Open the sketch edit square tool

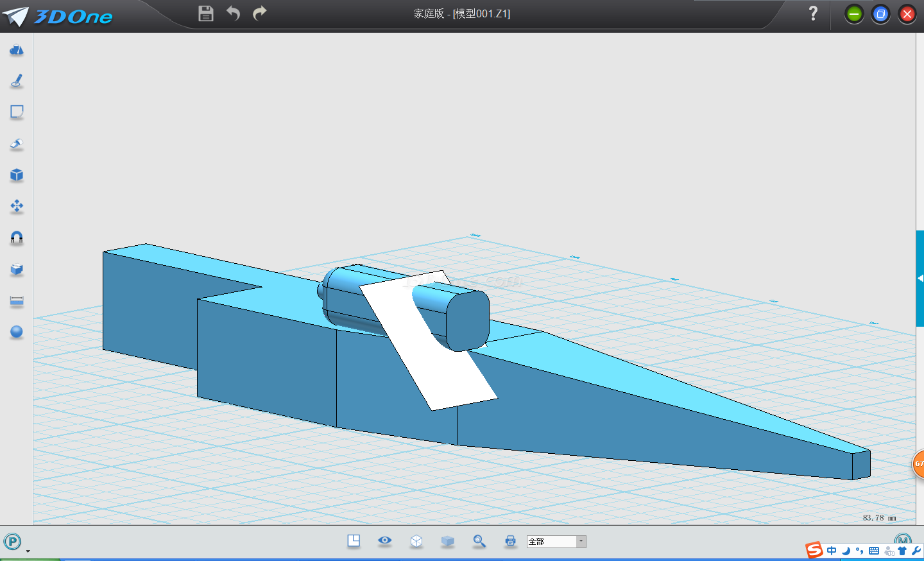point(17,112)
